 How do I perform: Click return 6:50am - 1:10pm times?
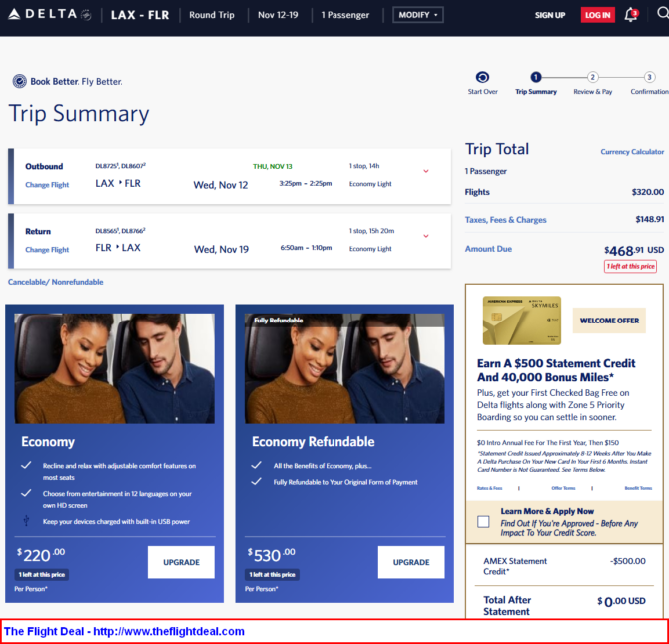[306, 248]
